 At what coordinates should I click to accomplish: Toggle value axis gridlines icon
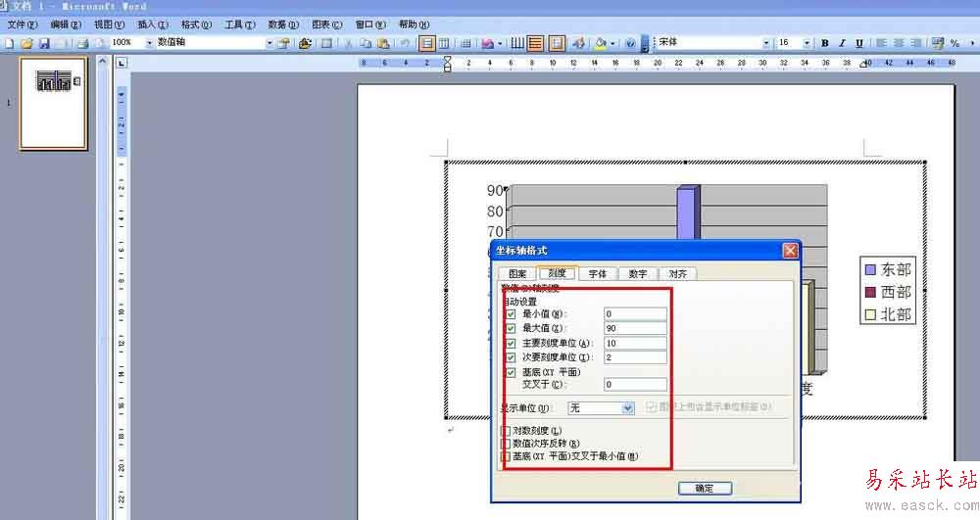(536, 43)
